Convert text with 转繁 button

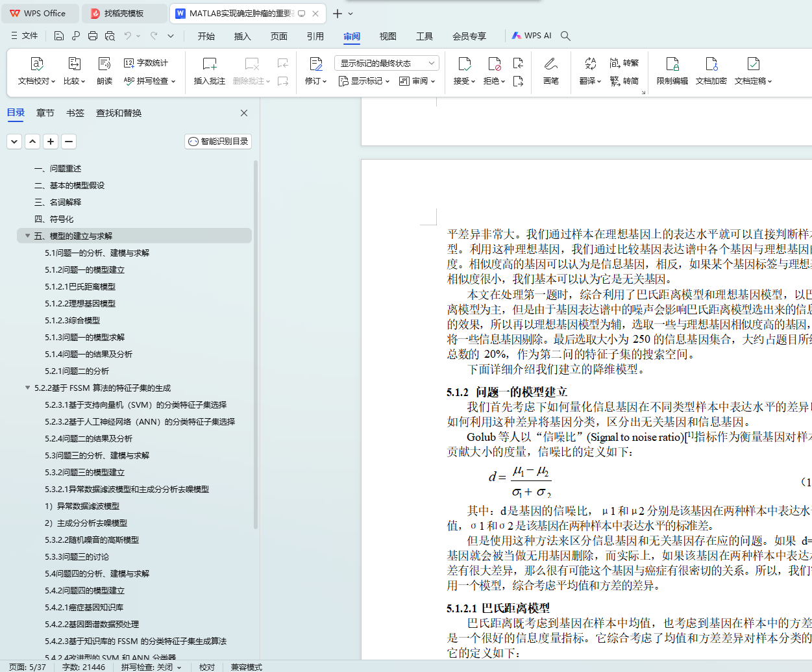(x=624, y=63)
